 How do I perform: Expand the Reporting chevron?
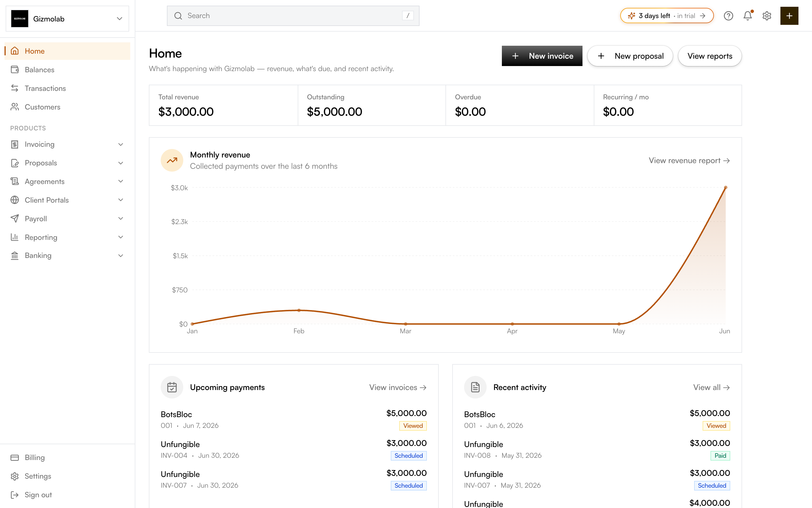coord(121,237)
